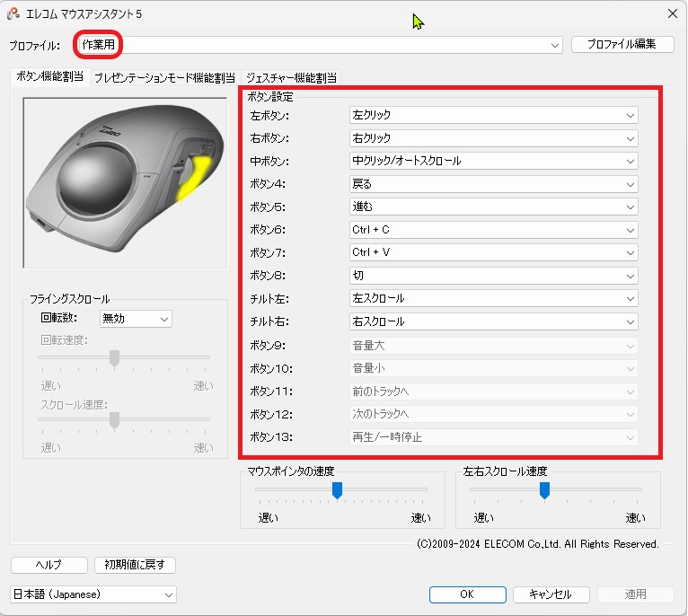The height and width of the screenshot is (616, 688).
Task: Click the ボタン11 dropdown showing 前のトラックへ
Action: [x=494, y=392]
